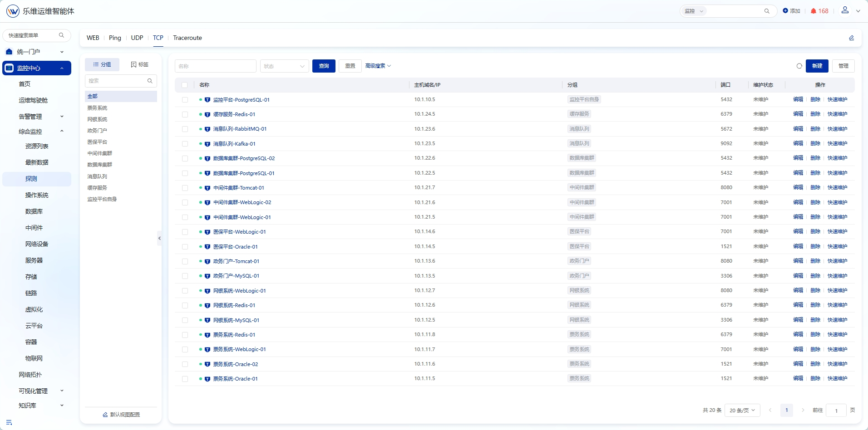Click the refresh icon beside 新建
Screen dimensions: 868x430
click(x=799, y=66)
